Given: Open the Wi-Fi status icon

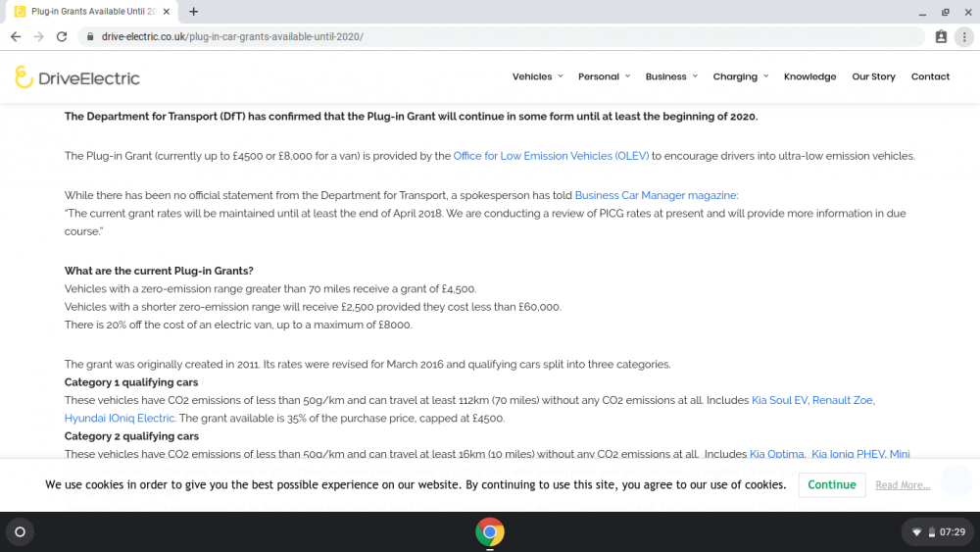Looking at the screenshot, I should pos(916,532).
